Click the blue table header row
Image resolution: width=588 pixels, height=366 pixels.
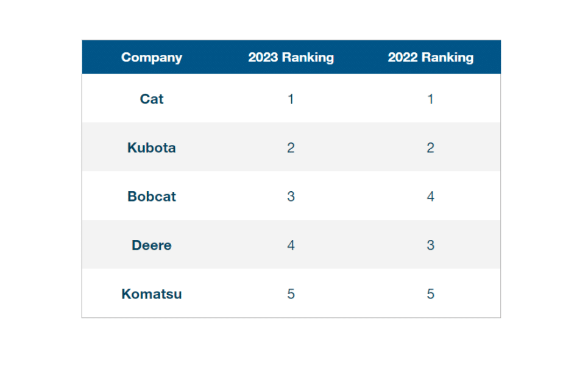pos(360,57)
